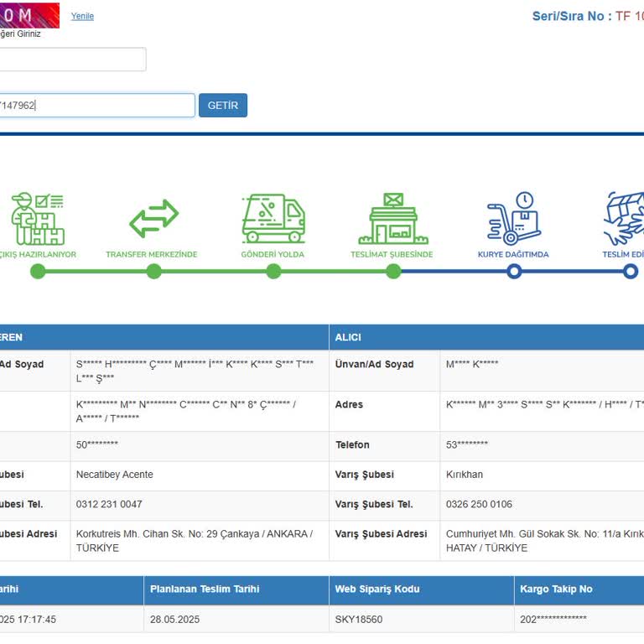Click the delivery branch store icon
The image size is (644, 644).
click(x=393, y=219)
